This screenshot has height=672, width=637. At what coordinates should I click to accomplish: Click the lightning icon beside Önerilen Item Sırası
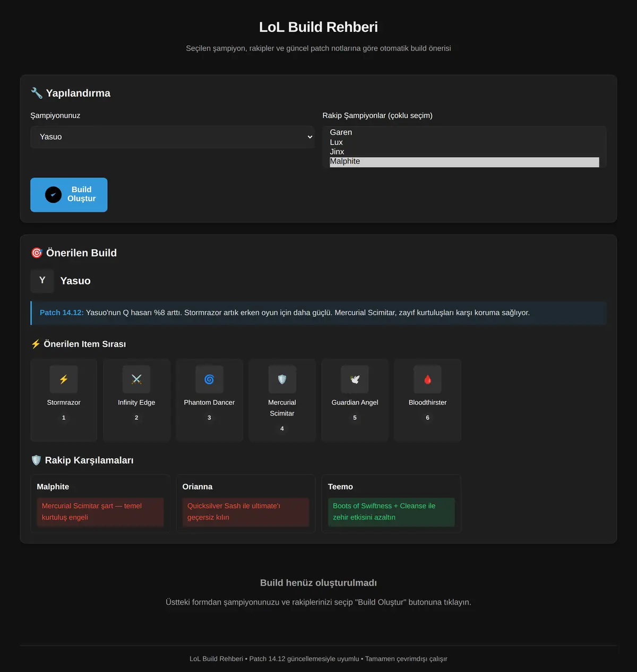click(x=36, y=344)
